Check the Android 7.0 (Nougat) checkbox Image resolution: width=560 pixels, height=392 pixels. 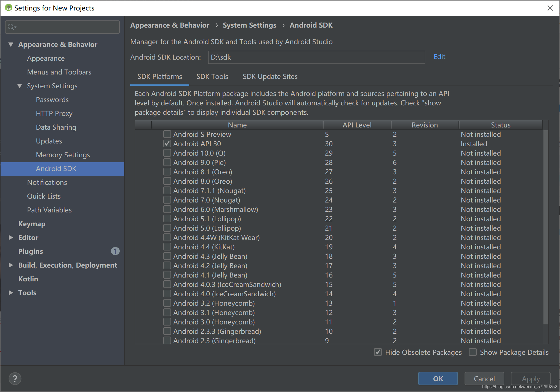pos(167,200)
